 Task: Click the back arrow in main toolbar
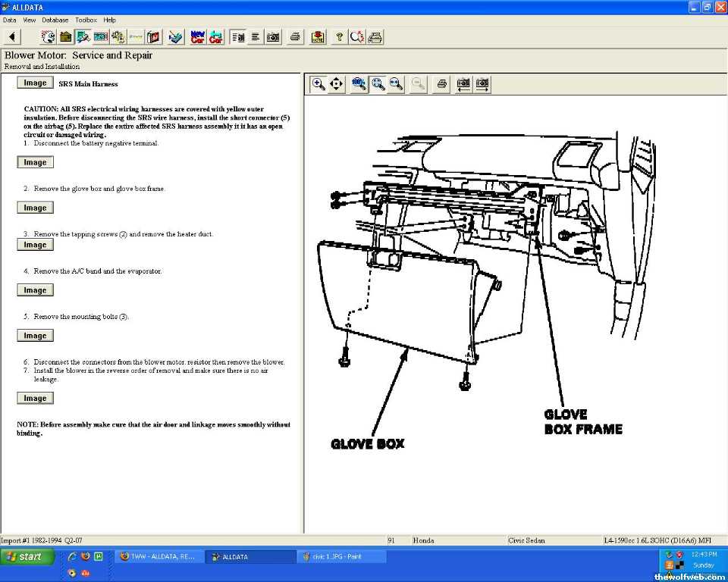[x=12, y=36]
